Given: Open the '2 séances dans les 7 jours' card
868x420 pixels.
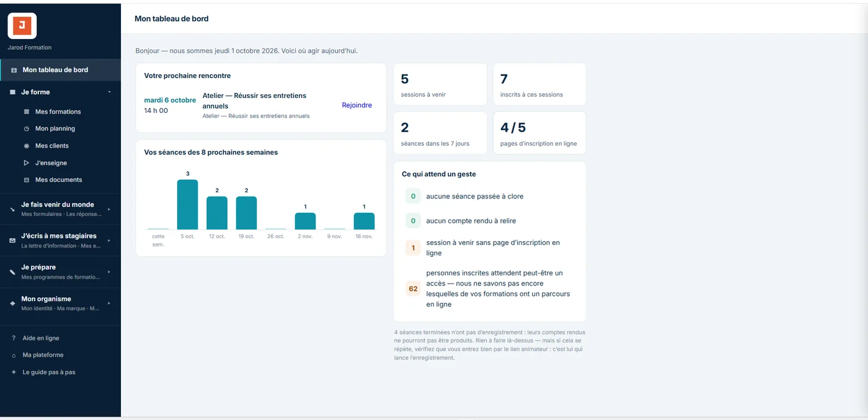Looking at the screenshot, I should coord(440,133).
